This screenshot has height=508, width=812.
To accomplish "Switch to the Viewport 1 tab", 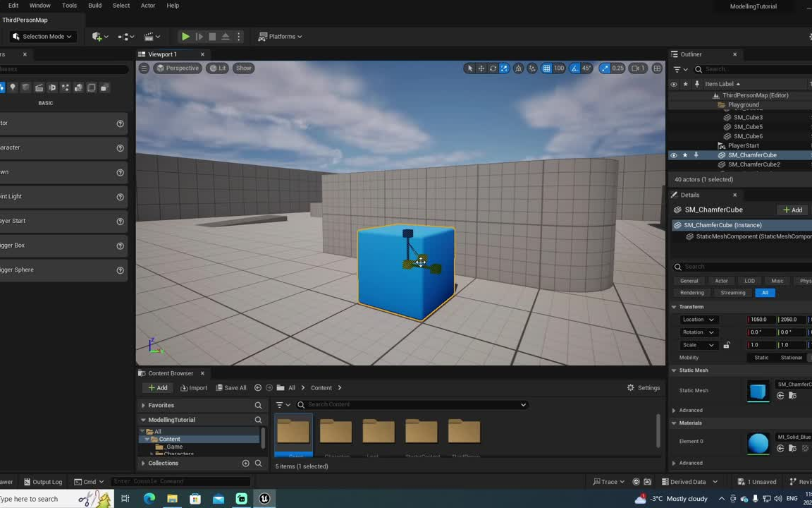I will pos(162,54).
